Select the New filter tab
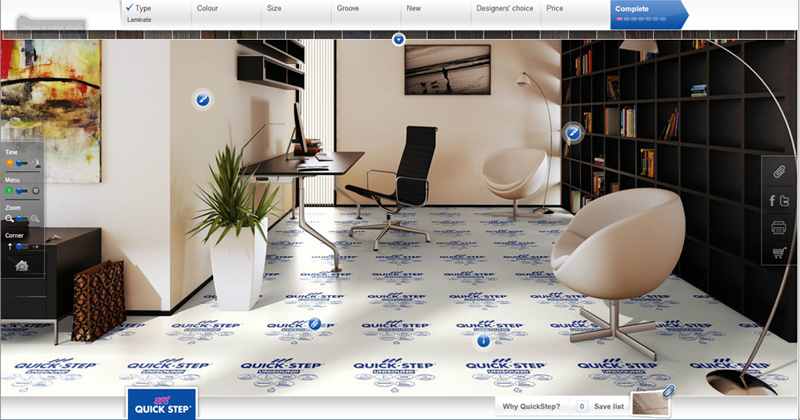 tap(436, 14)
